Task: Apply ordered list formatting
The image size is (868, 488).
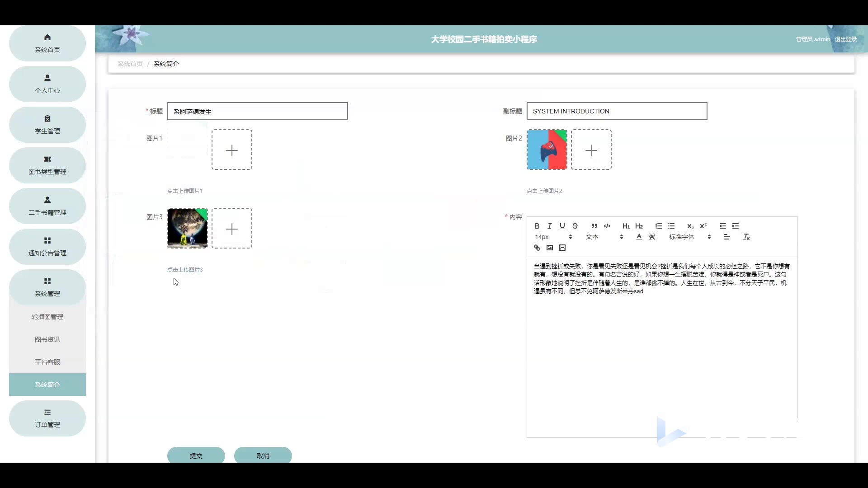Action: point(658,226)
